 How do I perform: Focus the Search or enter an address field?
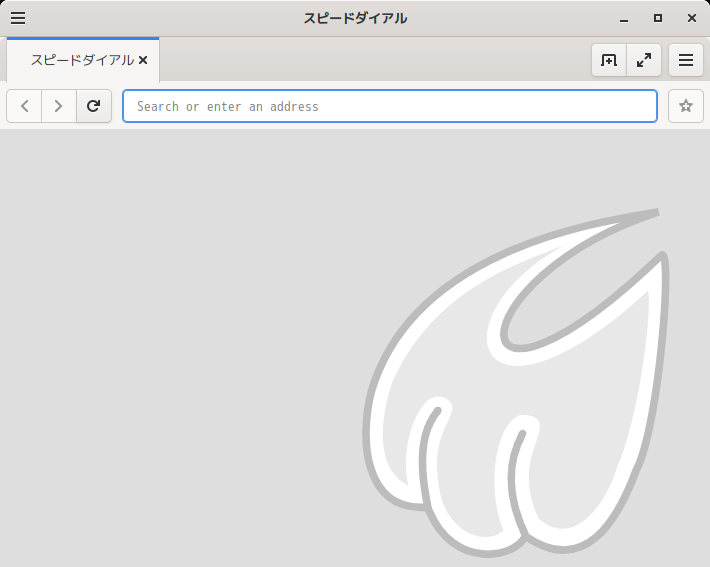390,106
